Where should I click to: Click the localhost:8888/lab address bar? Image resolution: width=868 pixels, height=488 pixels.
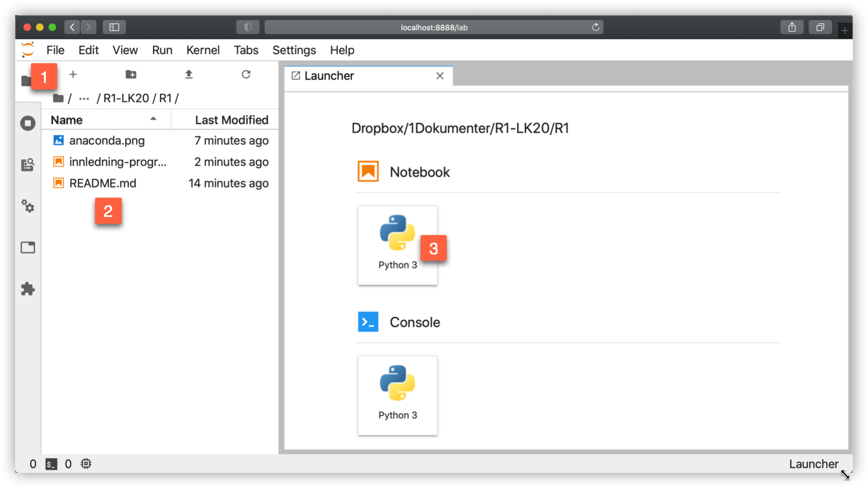tap(434, 27)
